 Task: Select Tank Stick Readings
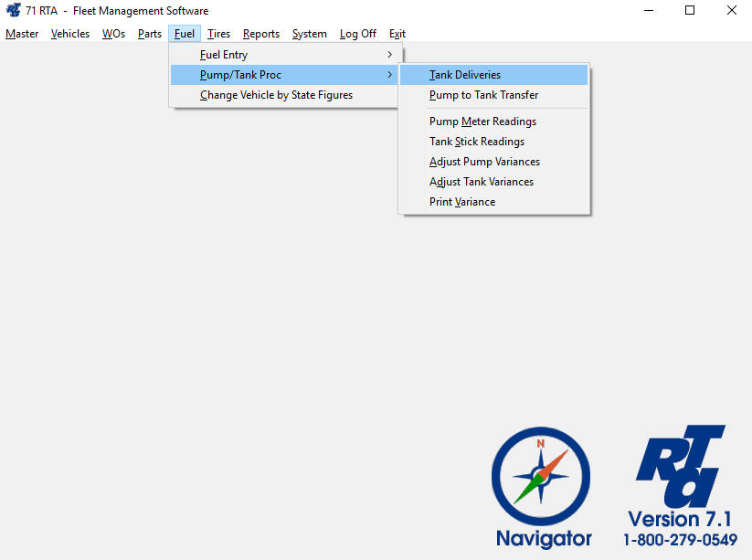[476, 142]
